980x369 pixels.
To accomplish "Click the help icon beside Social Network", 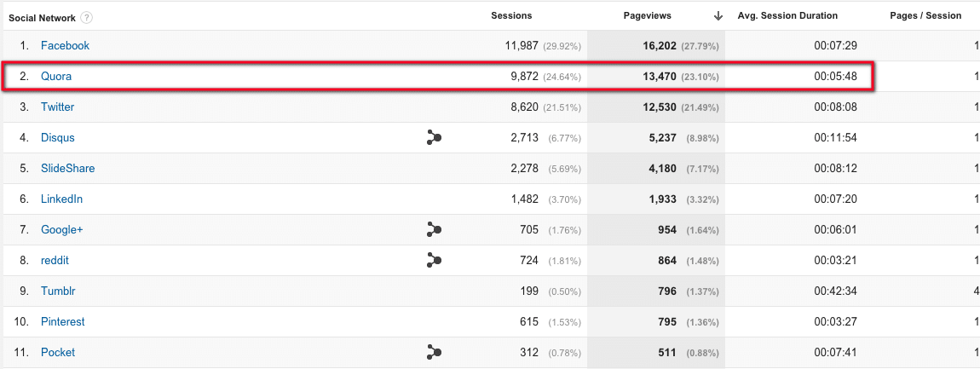I will point(87,17).
